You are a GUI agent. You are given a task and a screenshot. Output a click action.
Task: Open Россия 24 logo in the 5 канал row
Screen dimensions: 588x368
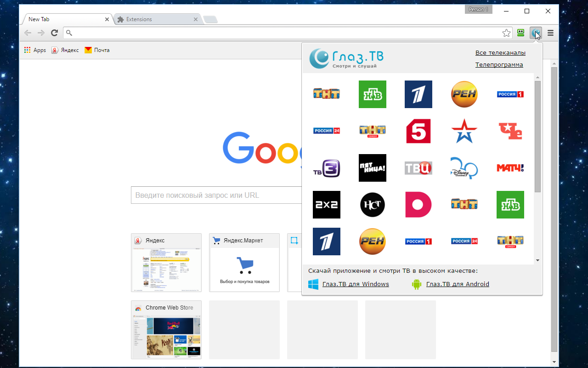327,131
